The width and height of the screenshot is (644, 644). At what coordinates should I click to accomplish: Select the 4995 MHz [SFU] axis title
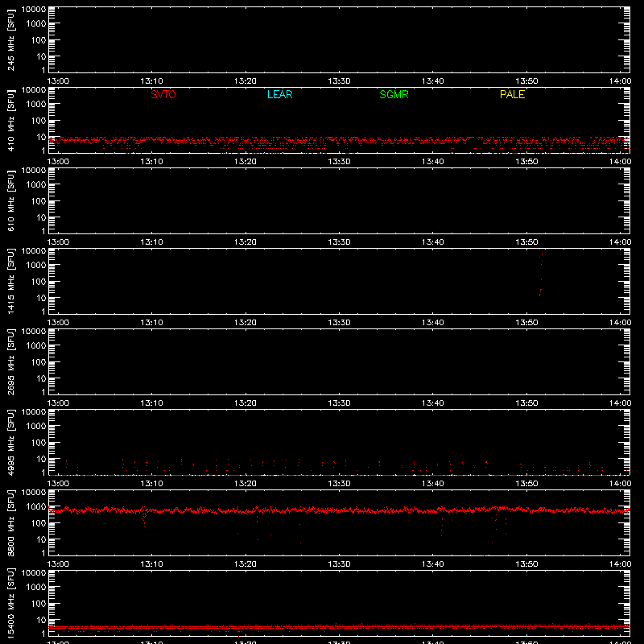[x=11, y=442]
